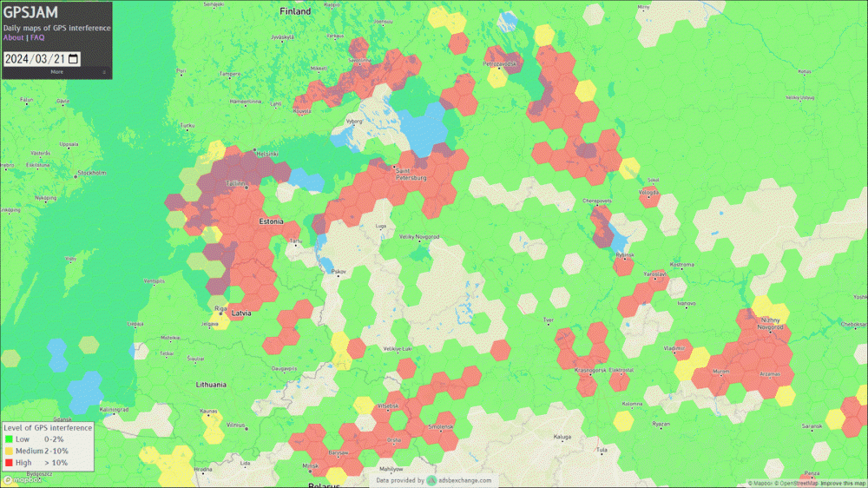This screenshot has height=488, width=868.
Task: Click the ADS-B Exchange logo icon
Action: click(x=431, y=480)
